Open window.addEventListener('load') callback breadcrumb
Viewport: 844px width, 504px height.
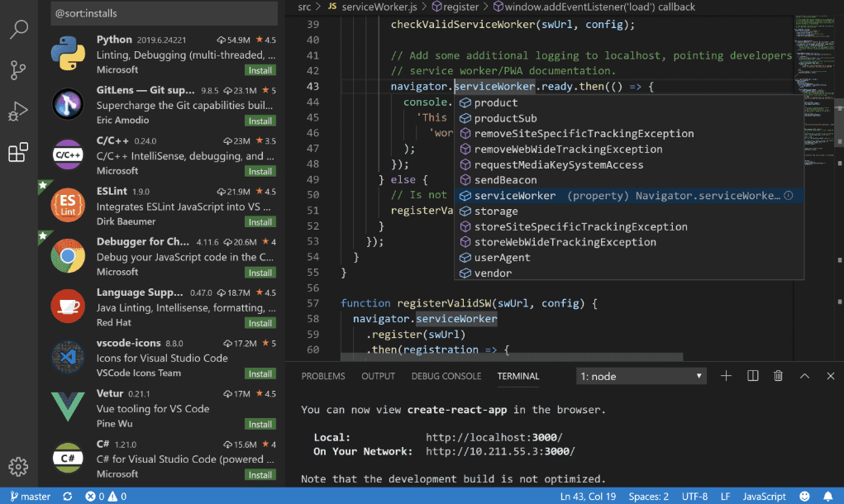click(x=594, y=7)
